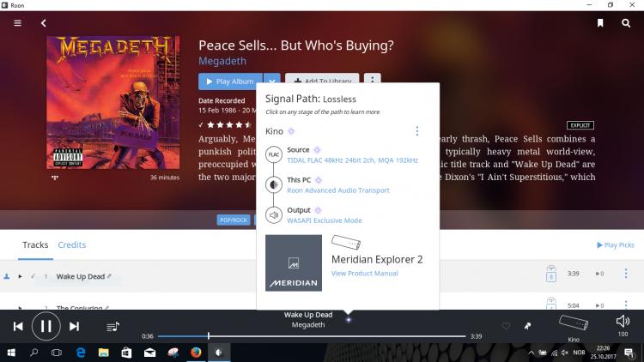Seek using the playback progress bar
Image resolution: width=644 pixels, height=362 pixels.
(x=312, y=336)
